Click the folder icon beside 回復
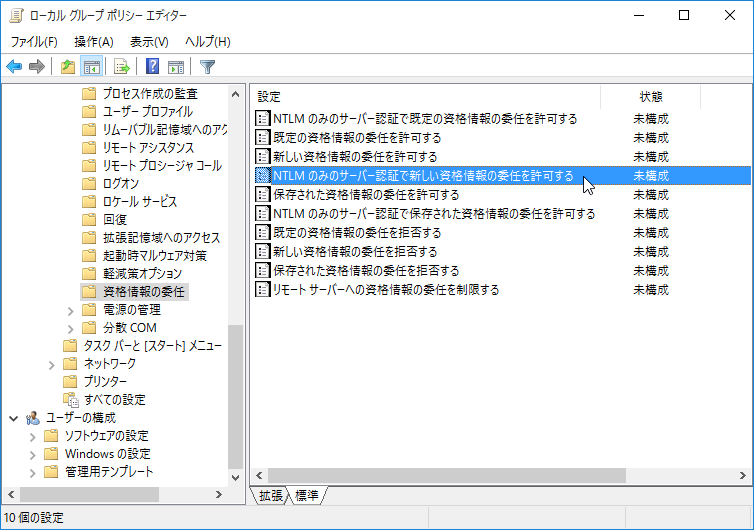754x530 pixels. click(x=89, y=219)
